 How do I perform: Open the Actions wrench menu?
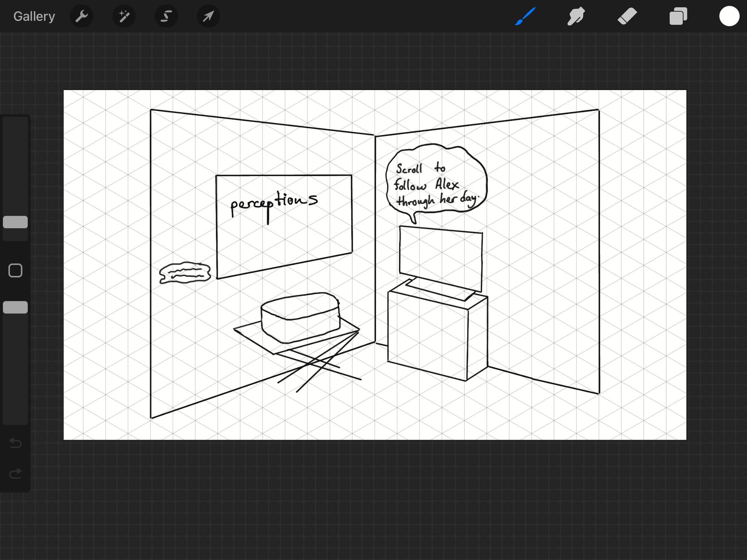click(82, 16)
